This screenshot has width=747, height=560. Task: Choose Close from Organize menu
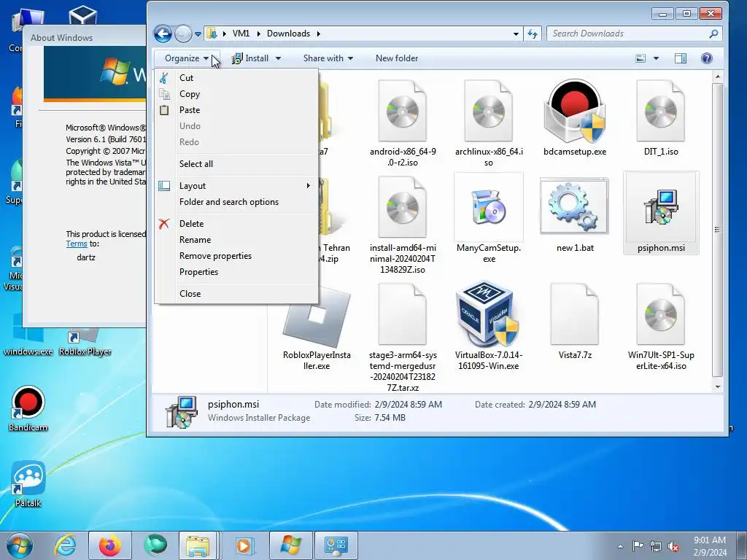(237, 294)
